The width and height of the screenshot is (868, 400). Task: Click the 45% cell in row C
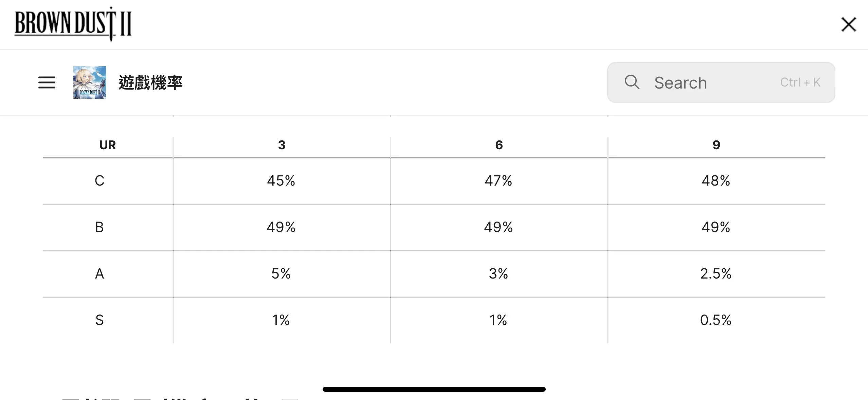click(281, 180)
